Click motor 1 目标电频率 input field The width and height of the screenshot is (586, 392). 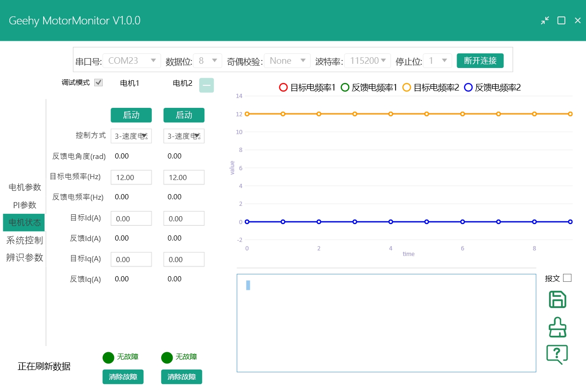(131, 177)
